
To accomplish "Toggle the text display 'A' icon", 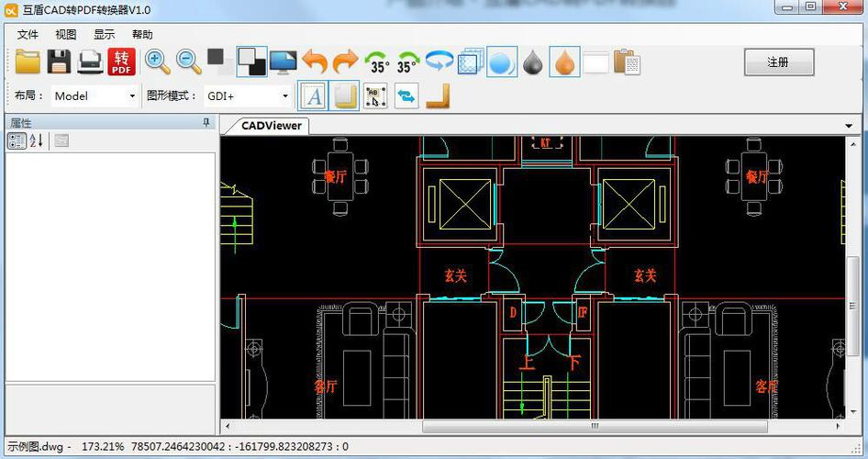I will tap(313, 95).
